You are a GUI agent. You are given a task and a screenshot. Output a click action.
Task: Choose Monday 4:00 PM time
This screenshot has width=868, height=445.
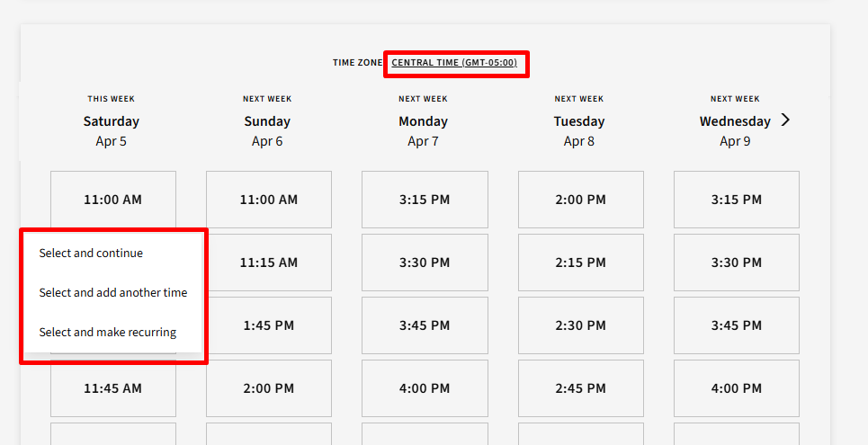point(425,388)
